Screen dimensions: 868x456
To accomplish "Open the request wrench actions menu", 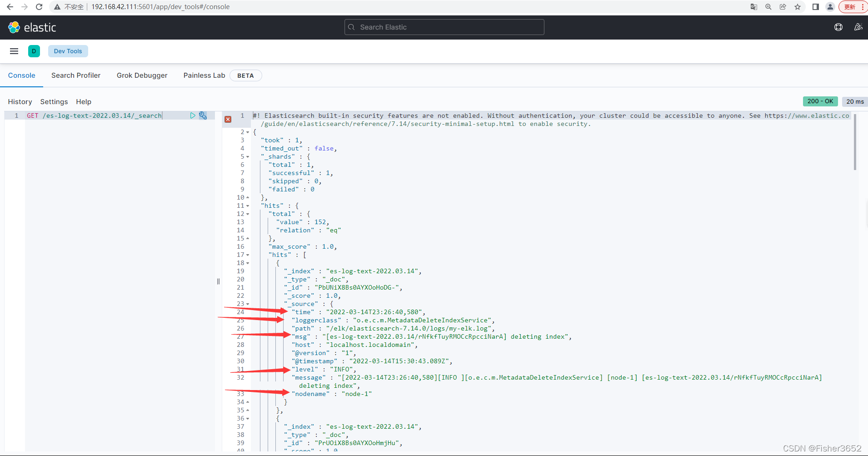I will coord(203,115).
